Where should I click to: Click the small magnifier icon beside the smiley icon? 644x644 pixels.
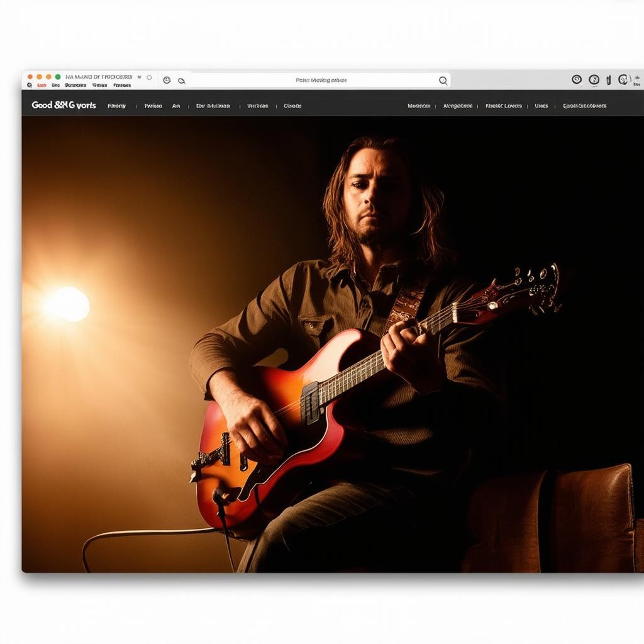pyautogui.click(x=182, y=80)
